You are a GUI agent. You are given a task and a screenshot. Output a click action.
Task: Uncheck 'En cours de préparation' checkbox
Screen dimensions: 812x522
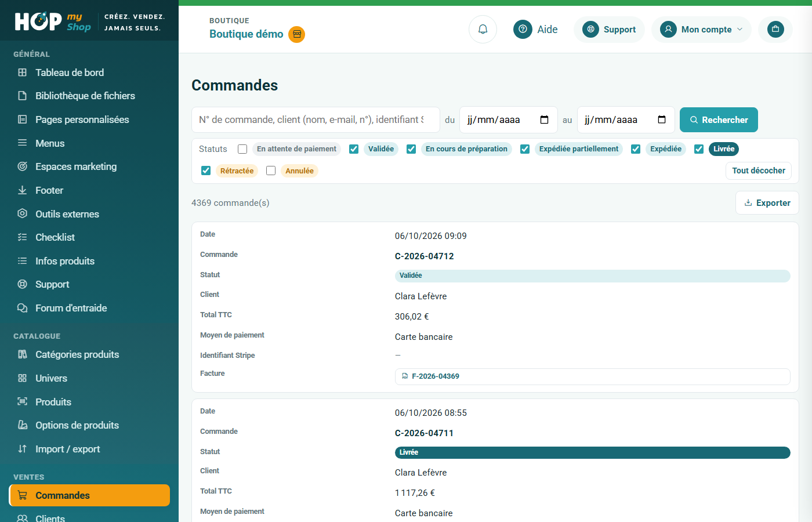point(411,149)
